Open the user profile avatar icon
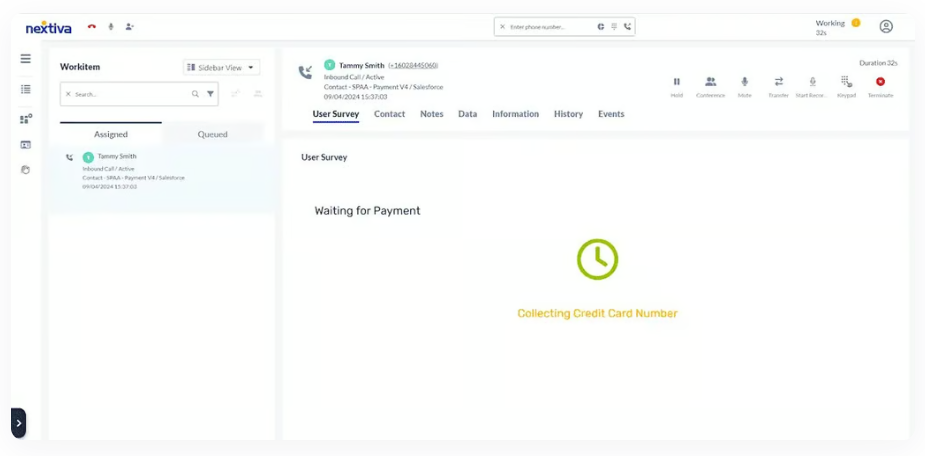This screenshot has height=456, width=925. pos(886,27)
